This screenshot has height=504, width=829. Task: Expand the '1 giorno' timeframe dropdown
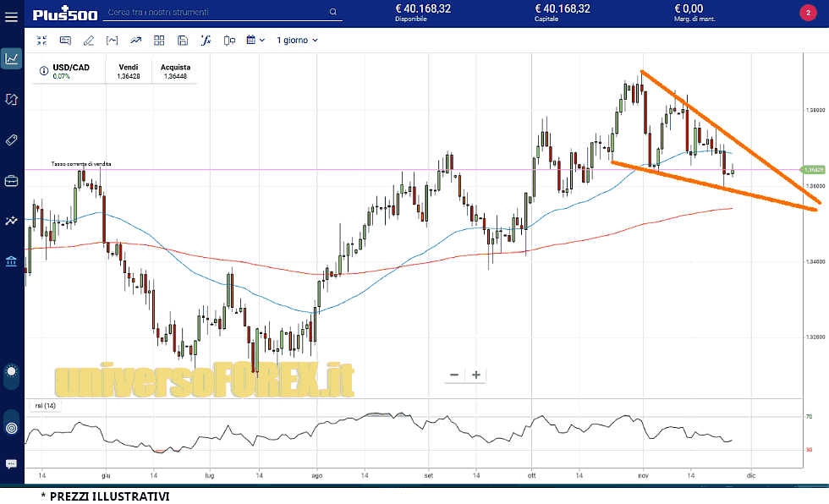tap(298, 40)
